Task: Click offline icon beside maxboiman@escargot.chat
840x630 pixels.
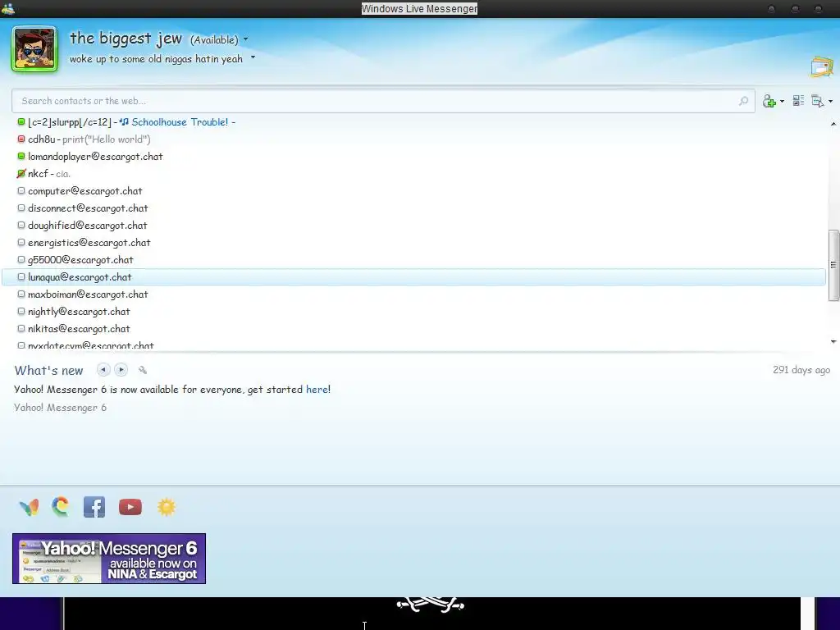Action: click(21, 294)
